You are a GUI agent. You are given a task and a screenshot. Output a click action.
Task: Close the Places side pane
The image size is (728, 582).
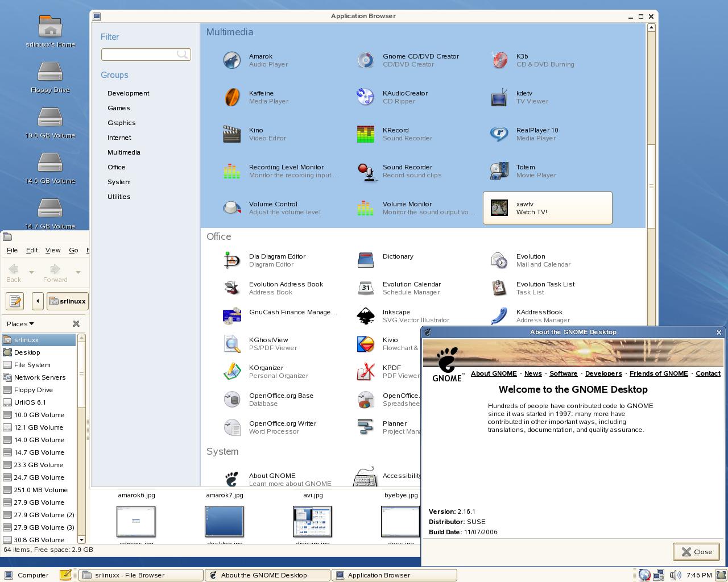point(76,324)
